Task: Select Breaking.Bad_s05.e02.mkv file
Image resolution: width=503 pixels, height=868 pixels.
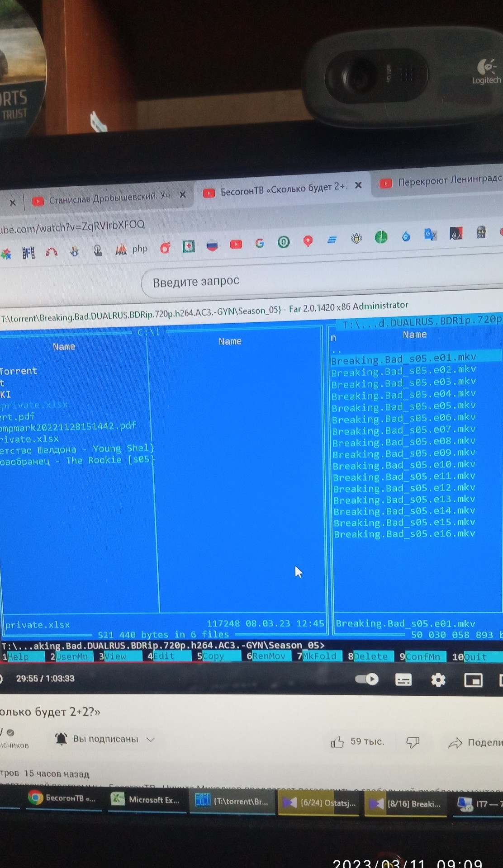Action: point(403,370)
